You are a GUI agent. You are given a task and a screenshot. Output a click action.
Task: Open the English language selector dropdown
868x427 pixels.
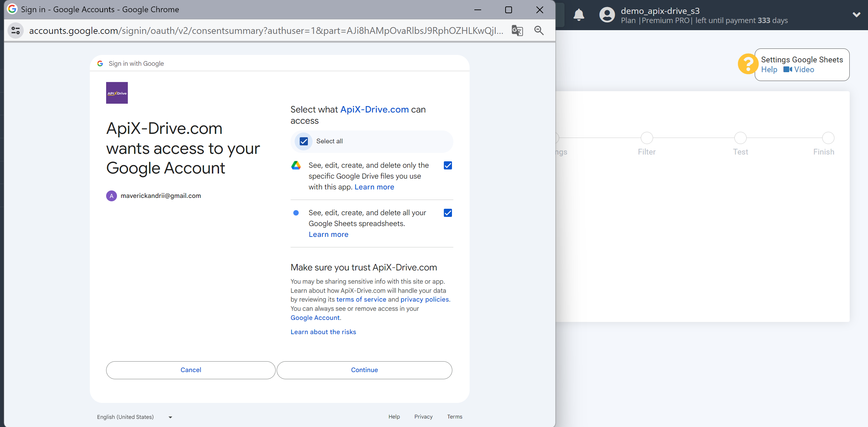coord(135,416)
